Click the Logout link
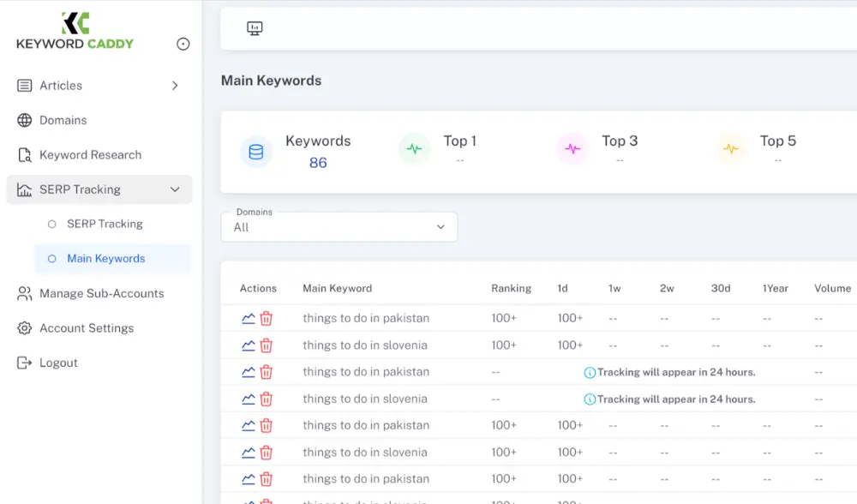Screen dimensions: 857x504 click(x=58, y=363)
